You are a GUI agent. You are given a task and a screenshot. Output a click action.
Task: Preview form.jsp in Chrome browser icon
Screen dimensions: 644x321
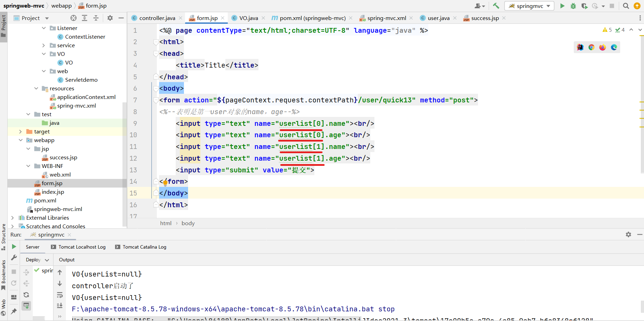point(592,47)
